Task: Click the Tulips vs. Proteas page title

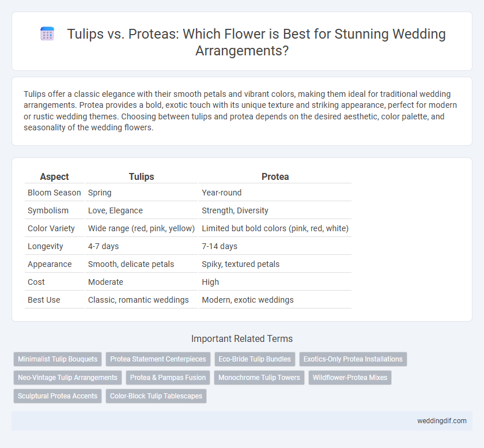Action: (256, 42)
